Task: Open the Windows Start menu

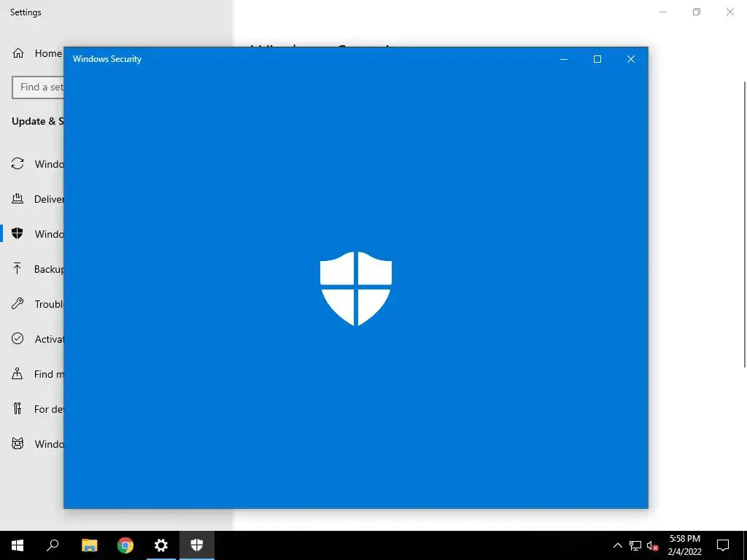Action: pos(18,545)
